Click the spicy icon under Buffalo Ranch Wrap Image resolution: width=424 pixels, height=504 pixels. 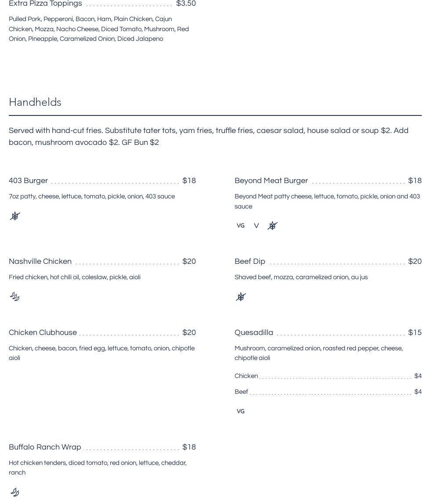point(15,492)
